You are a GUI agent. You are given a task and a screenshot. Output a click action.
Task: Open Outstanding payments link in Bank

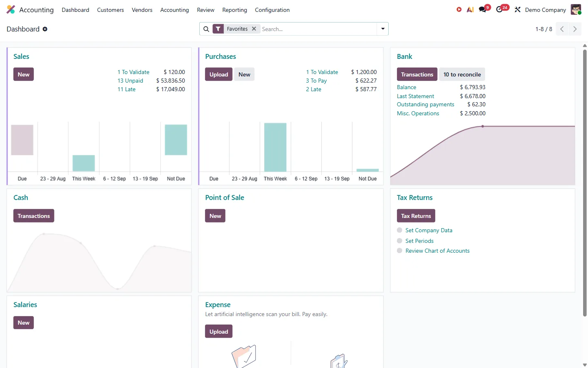click(x=425, y=104)
